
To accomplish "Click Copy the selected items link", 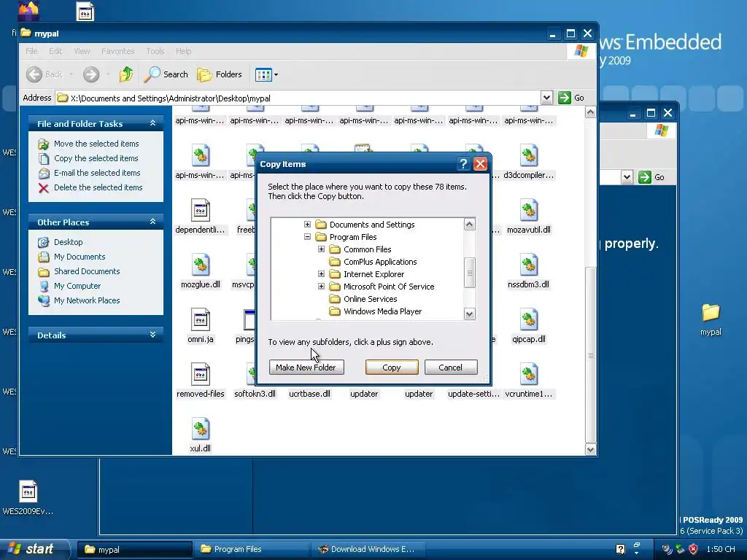I will click(x=96, y=158).
